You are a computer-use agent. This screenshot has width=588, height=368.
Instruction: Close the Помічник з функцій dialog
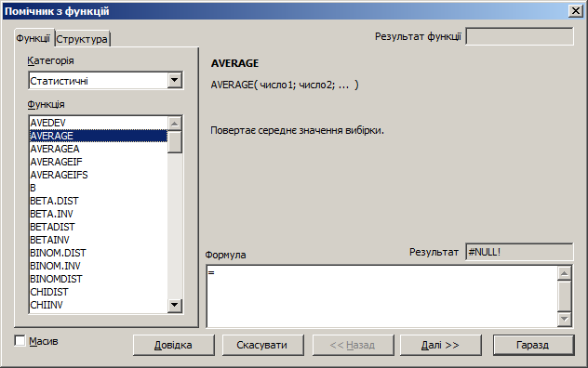tap(575, 11)
